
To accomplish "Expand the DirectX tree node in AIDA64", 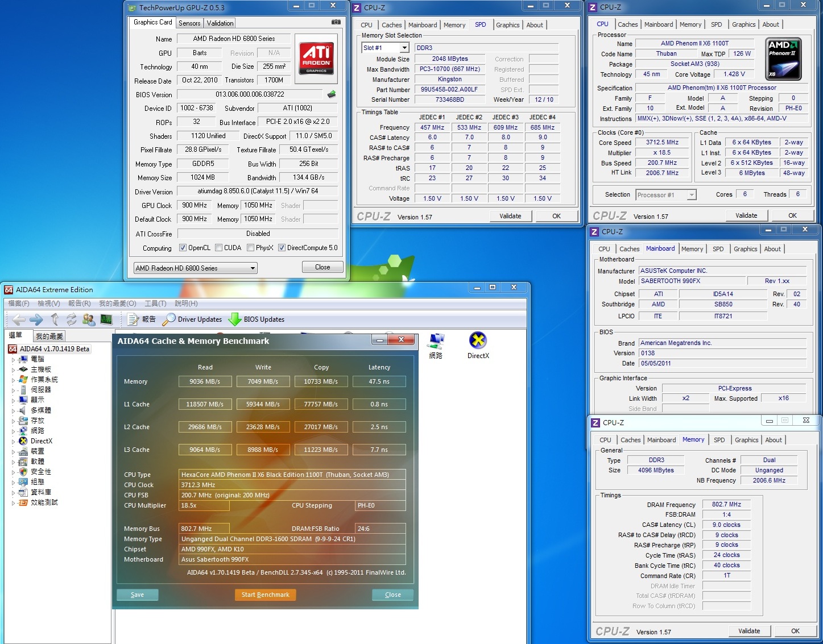I will (x=13, y=441).
